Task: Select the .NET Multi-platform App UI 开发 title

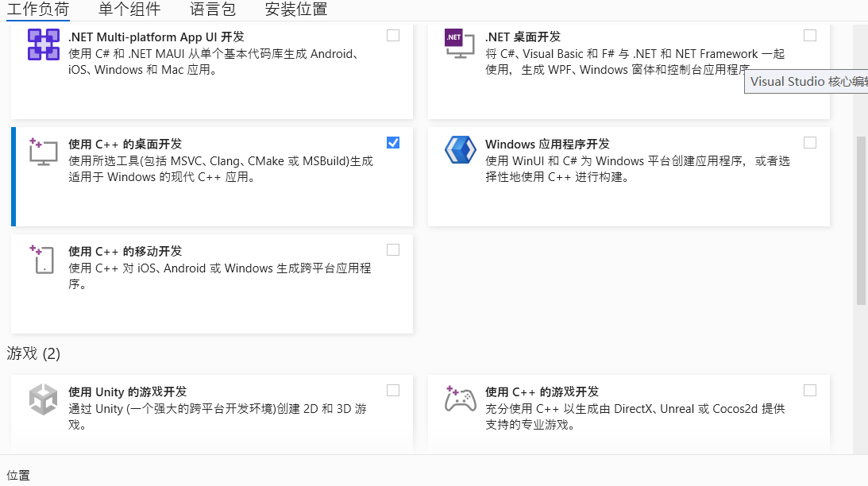Action: (x=156, y=37)
